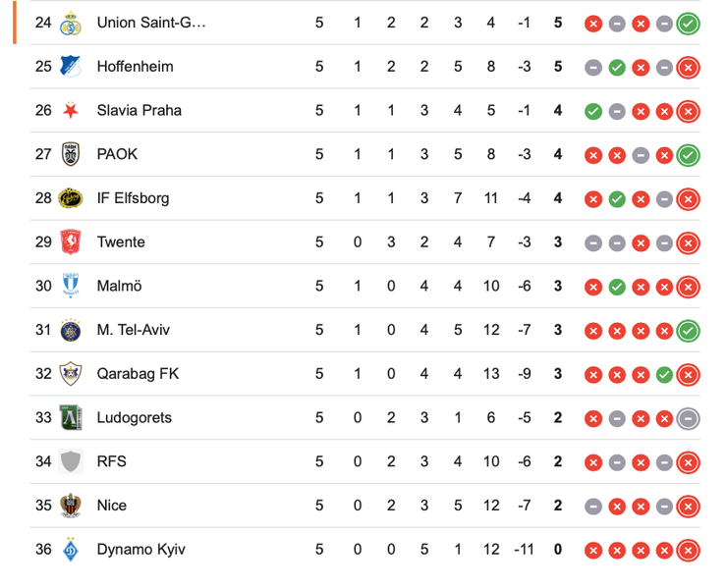The image size is (727, 588).
Task: Open the Qarabag FK team page
Action: [138, 374]
